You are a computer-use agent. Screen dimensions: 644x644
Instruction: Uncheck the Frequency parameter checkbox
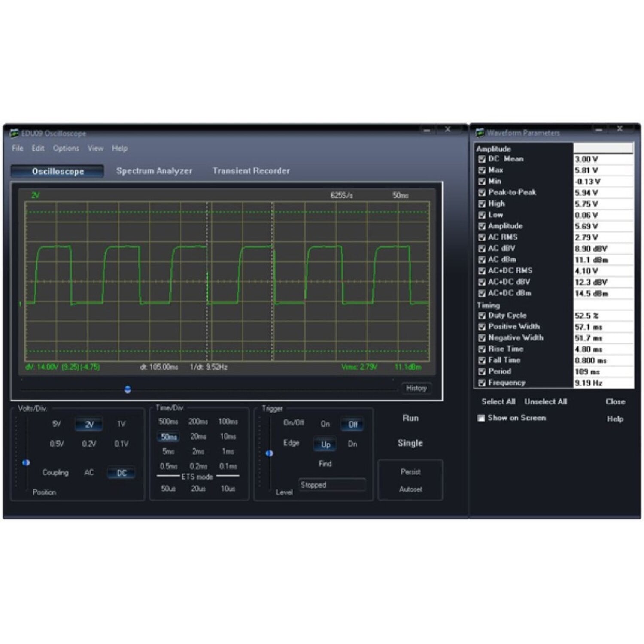pos(482,383)
